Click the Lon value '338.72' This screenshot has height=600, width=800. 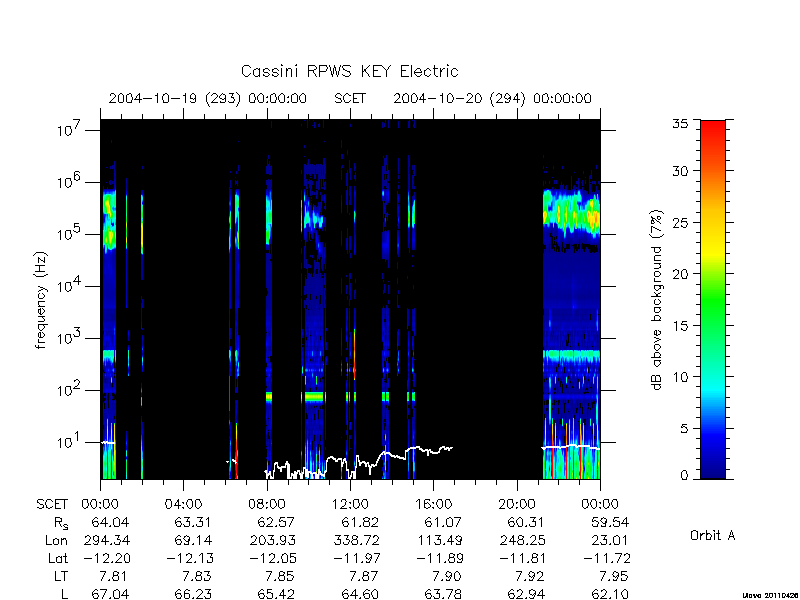click(356, 540)
